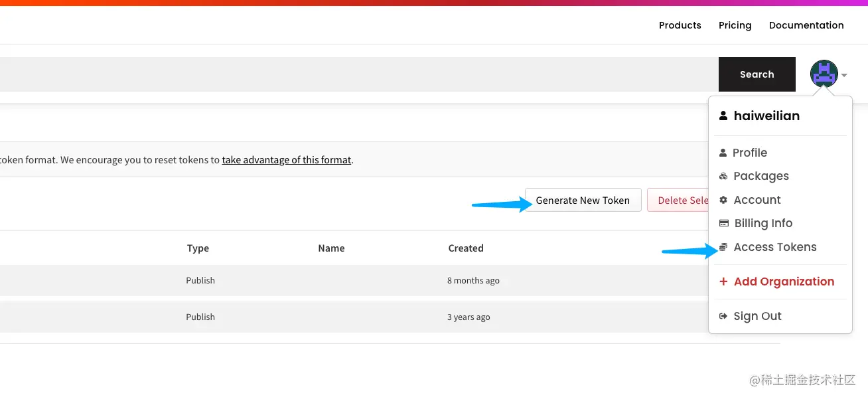Click the plus icon for Add Organization
This screenshot has width=868, height=399.
(x=723, y=281)
